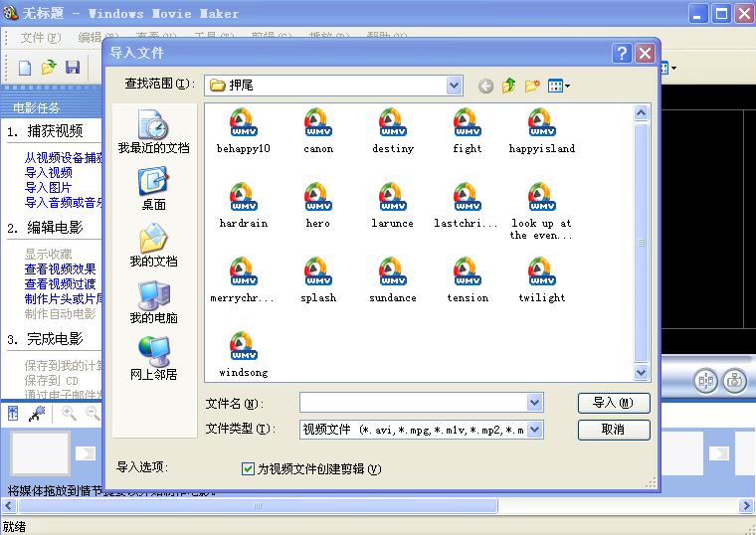The height and width of the screenshot is (535, 756).
Task: Select the merrychr... WMV file
Action: (x=243, y=280)
